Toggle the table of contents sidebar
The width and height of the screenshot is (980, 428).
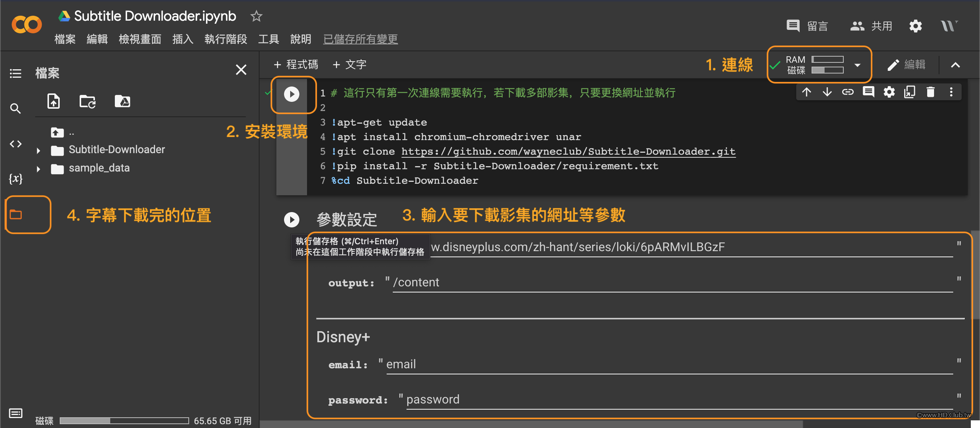click(15, 73)
